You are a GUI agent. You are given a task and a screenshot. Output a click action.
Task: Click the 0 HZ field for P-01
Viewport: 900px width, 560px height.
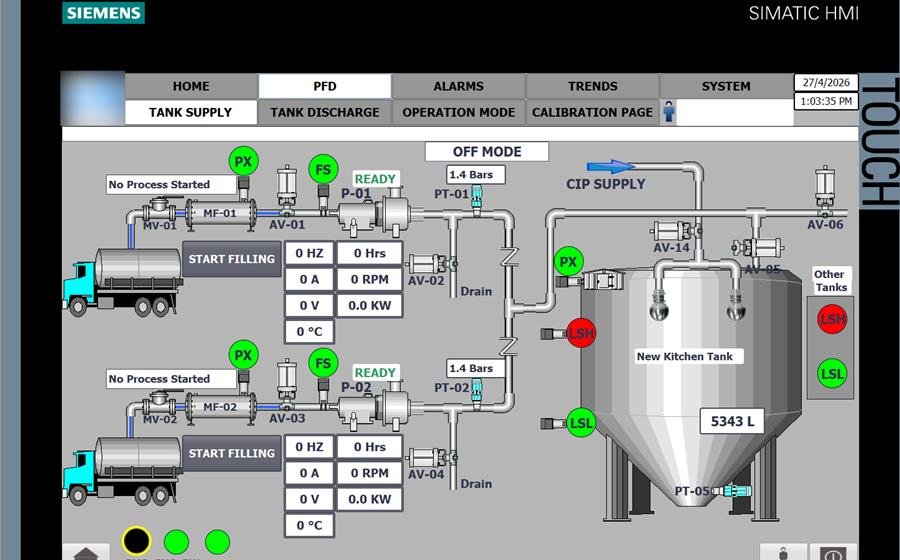(x=309, y=253)
